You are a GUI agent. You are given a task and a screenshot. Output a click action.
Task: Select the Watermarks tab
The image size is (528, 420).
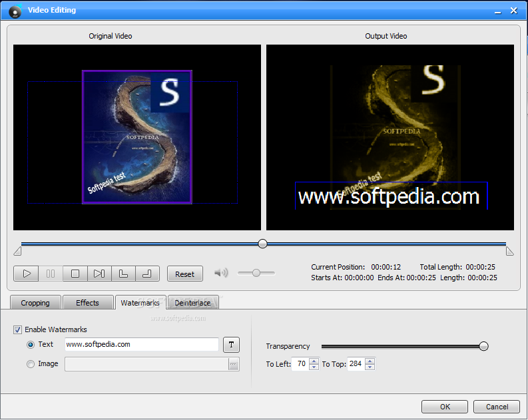tap(140, 303)
